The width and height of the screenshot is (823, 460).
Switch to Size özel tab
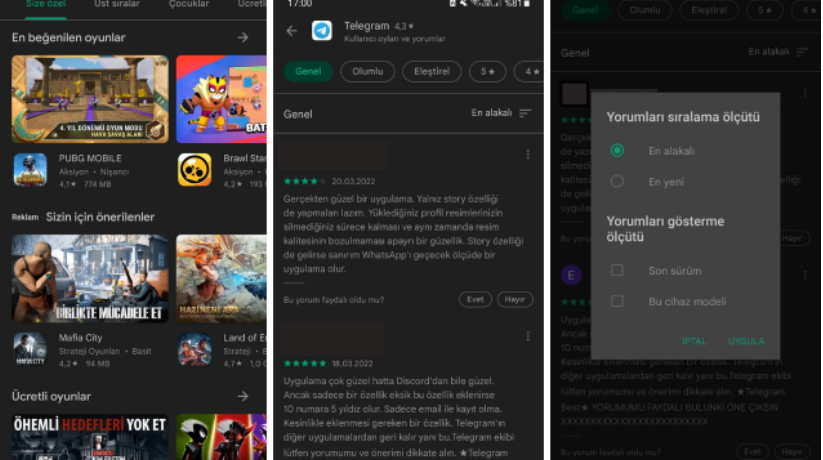coord(46,4)
